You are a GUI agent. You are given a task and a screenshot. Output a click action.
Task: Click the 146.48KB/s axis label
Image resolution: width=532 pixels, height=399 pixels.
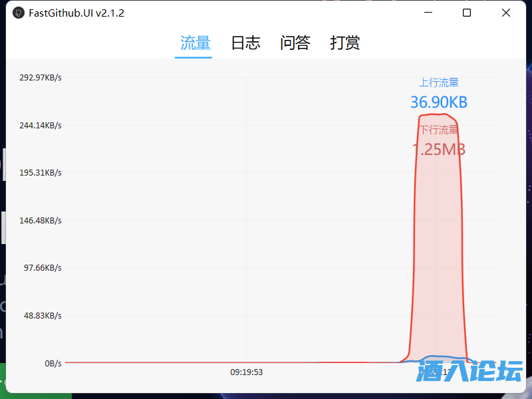[40, 220]
